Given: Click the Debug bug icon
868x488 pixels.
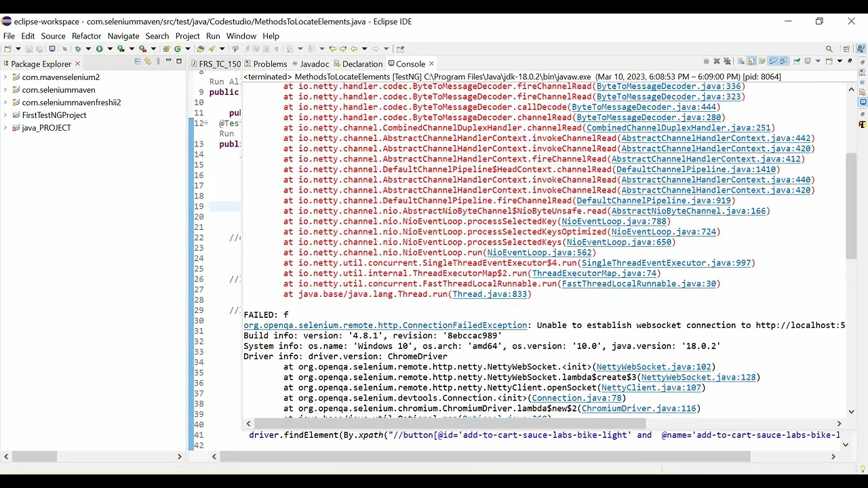Looking at the screenshot, I should (78, 49).
